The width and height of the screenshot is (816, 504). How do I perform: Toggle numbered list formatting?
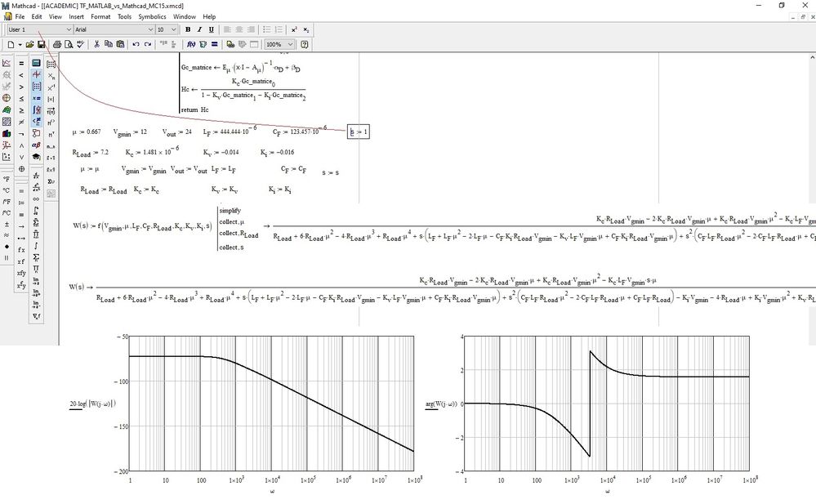coord(279,29)
